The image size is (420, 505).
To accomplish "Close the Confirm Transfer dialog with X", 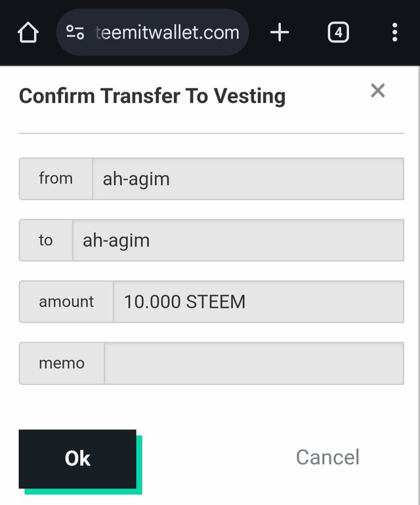I will [x=378, y=91].
